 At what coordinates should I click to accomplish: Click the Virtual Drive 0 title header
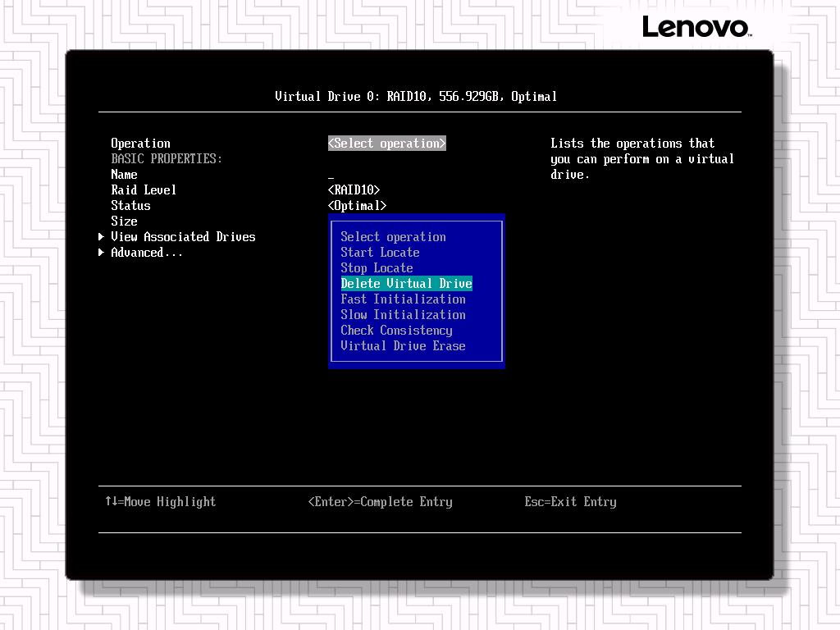(x=416, y=97)
